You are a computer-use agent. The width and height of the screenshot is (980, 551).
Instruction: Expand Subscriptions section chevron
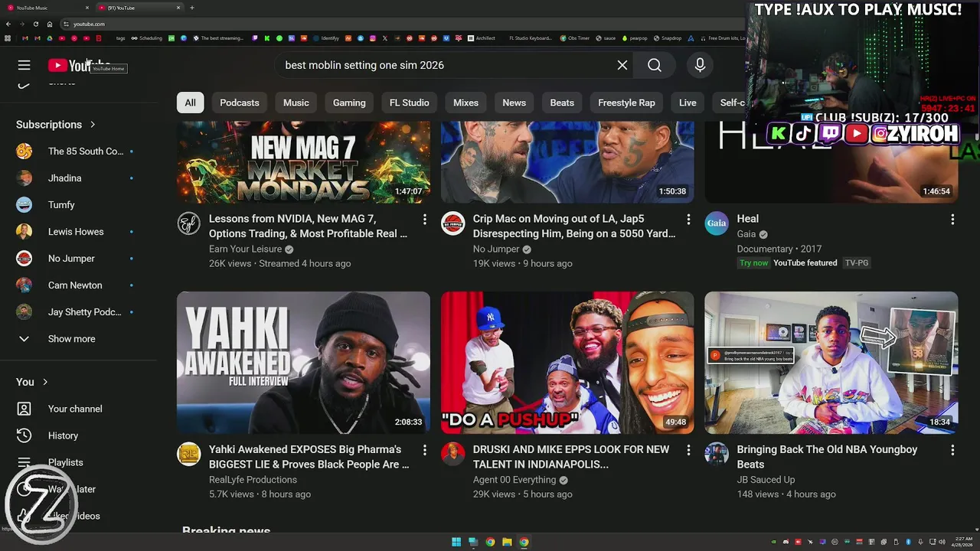93,124
